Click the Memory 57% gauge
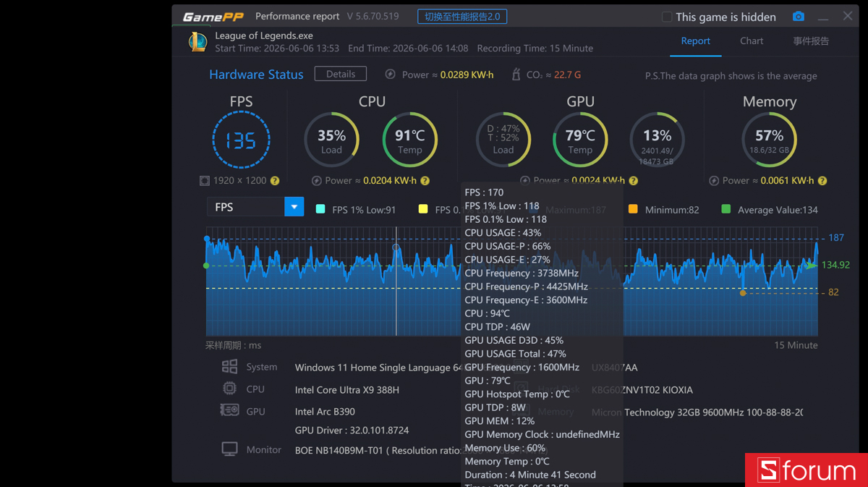This screenshot has width=868, height=487. (769, 140)
